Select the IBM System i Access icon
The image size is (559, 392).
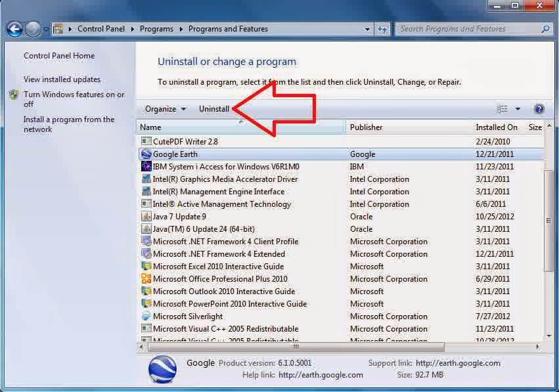click(x=145, y=166)
